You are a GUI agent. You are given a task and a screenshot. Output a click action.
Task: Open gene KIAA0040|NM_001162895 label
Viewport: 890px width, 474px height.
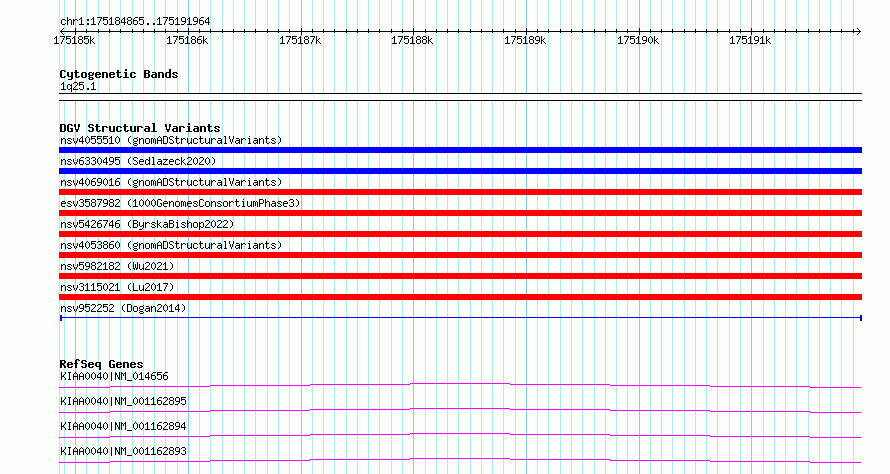123,401
